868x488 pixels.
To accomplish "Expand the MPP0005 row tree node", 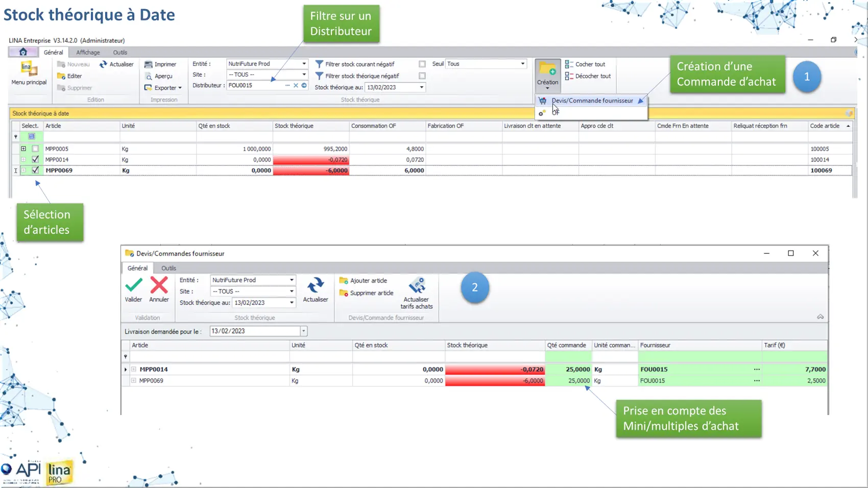I will pyautogui.click(x=23, y=149).
